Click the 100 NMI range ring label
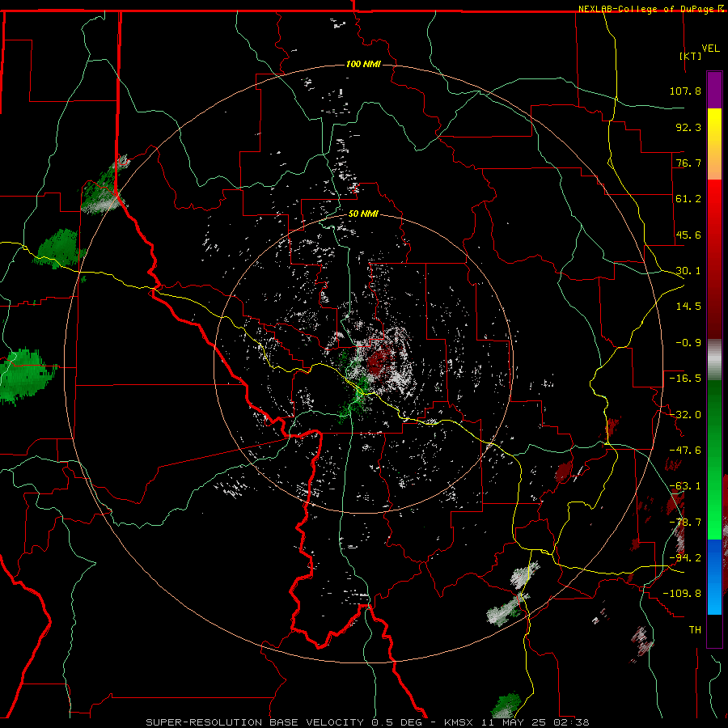This screenshot has width=728, height=728. coord(363,64)
